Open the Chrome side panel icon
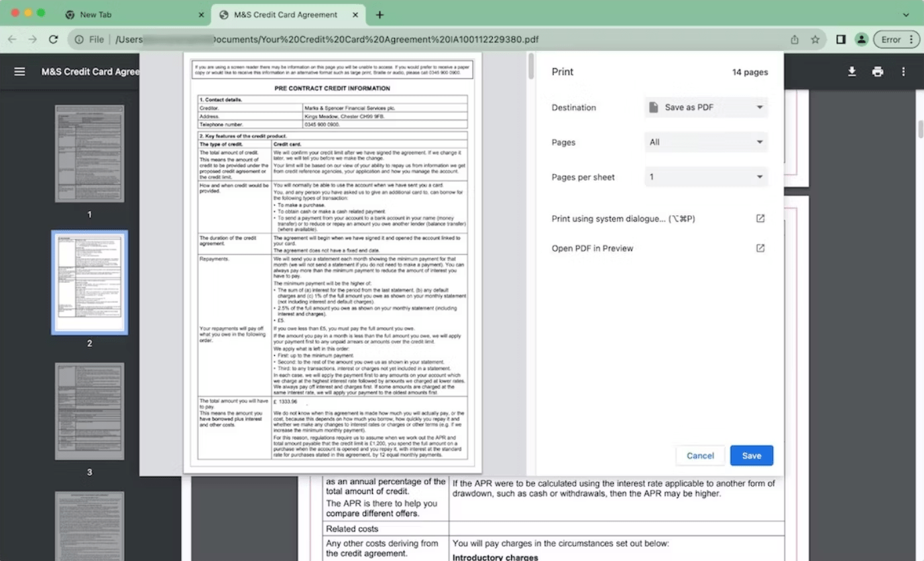924x561 pixels. point(840,40)
